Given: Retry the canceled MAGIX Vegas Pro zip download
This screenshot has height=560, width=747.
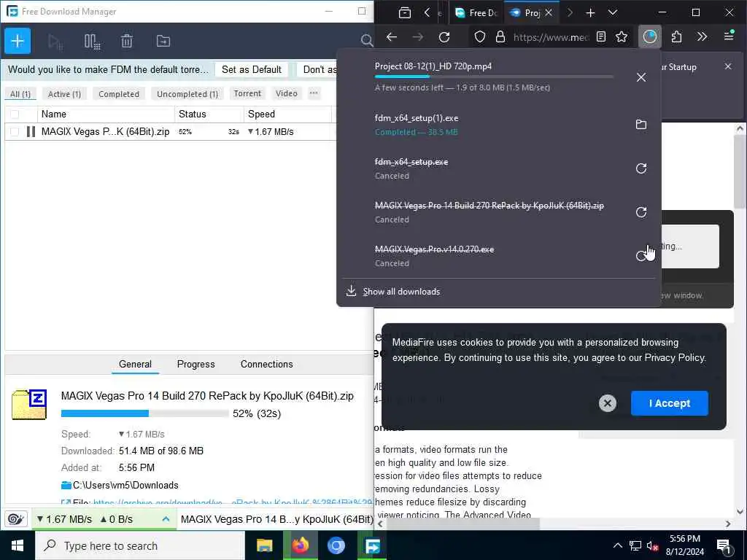Looking at the screenshot, I should coord(641,212).
